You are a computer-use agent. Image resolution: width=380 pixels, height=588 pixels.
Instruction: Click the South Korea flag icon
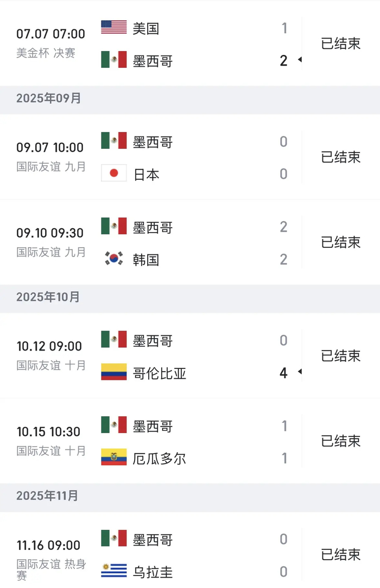click(114, 259)
